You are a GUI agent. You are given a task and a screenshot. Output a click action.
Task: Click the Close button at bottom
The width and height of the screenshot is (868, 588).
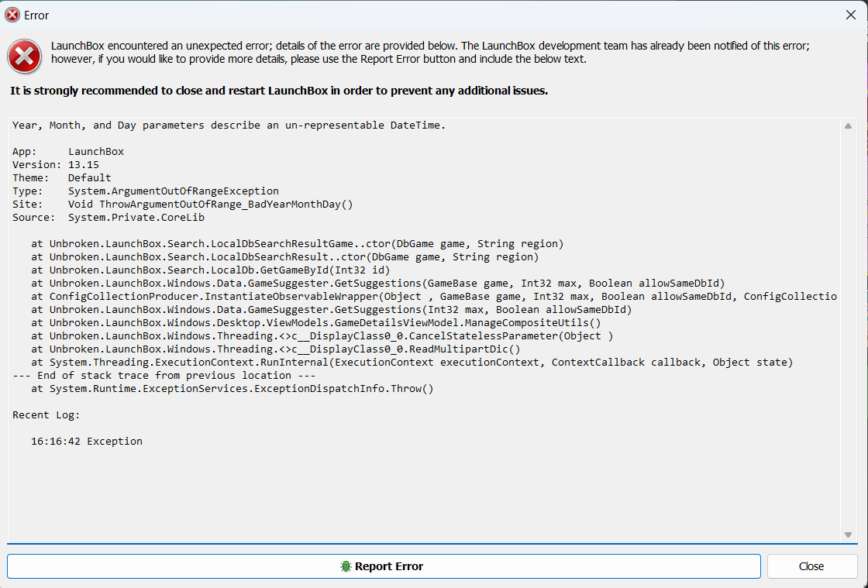(811, 566)
